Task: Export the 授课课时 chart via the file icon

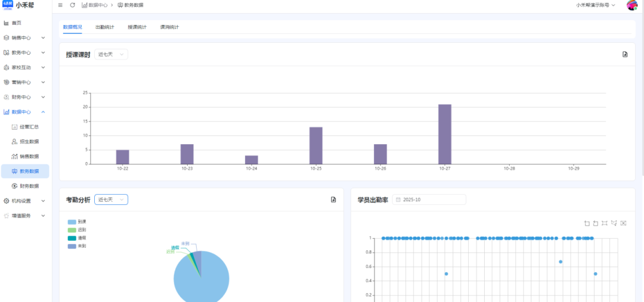Action: click(x=625, y=54)
